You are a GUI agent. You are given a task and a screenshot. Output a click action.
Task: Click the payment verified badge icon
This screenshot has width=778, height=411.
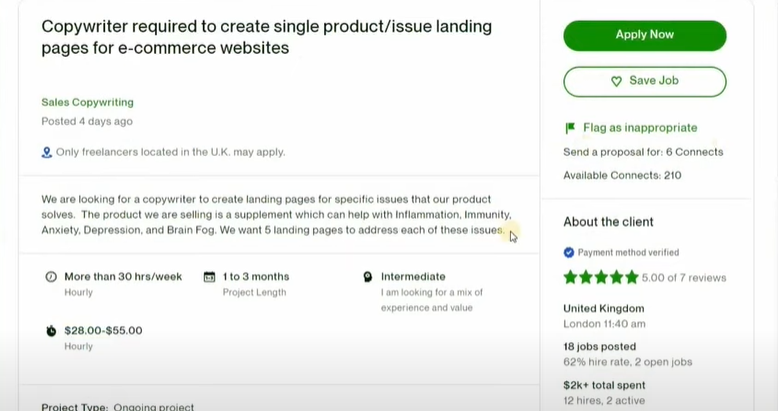pyautogui.click(x=569, y=253)
